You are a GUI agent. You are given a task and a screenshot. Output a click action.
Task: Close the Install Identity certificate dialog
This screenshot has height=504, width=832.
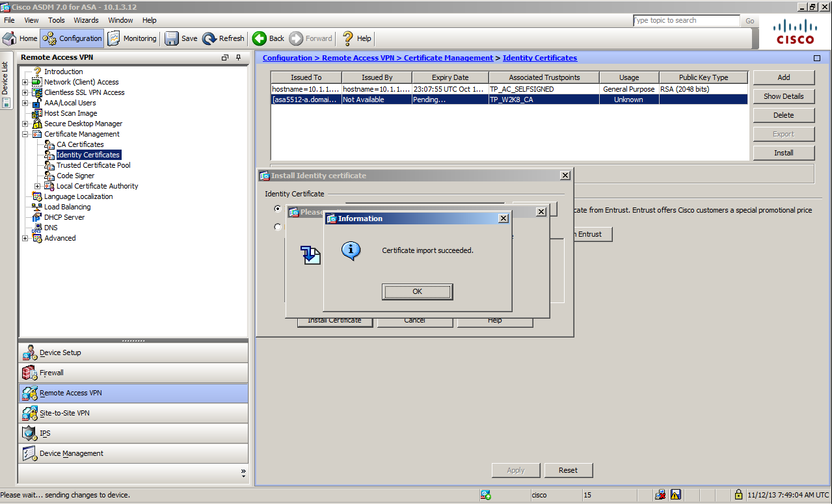[x=565, y=176]
